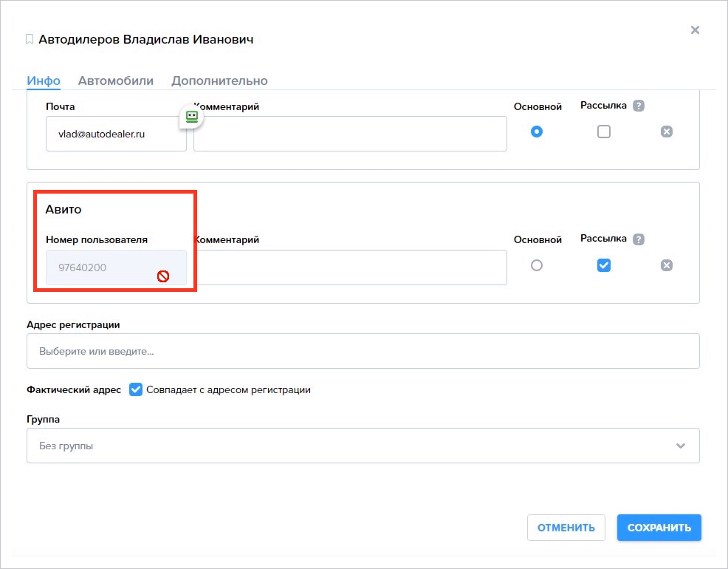This screenshot has height=569, width=728.
Task: Open the help icon next to Авито Рассылка
Action: click(x=639, y=239)
